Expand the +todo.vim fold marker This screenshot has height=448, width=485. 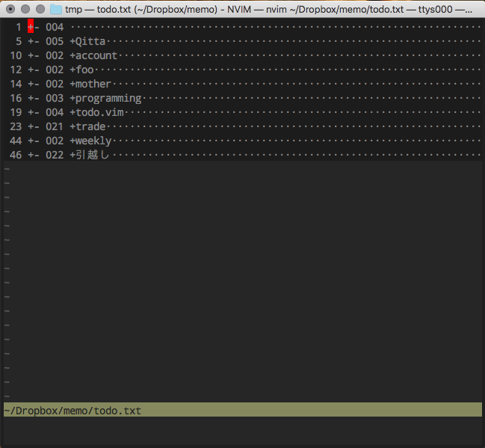click(34, 113)
